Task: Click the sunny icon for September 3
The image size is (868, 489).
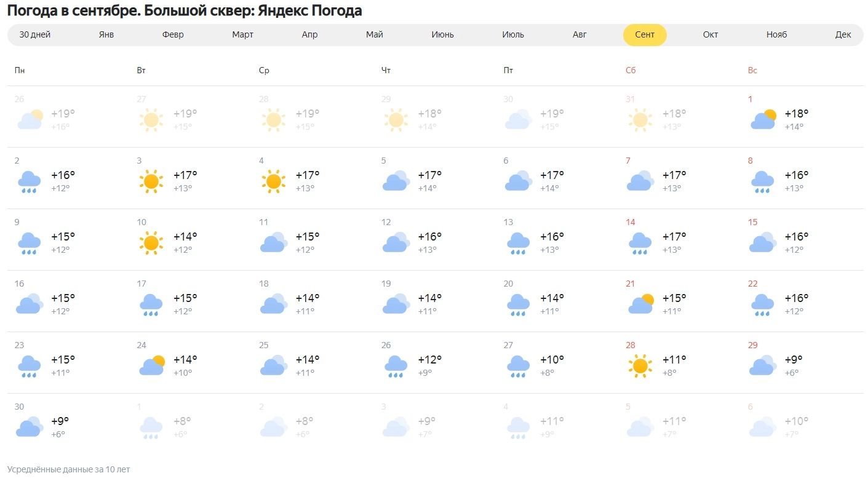Action: click(x=151, y=181)
